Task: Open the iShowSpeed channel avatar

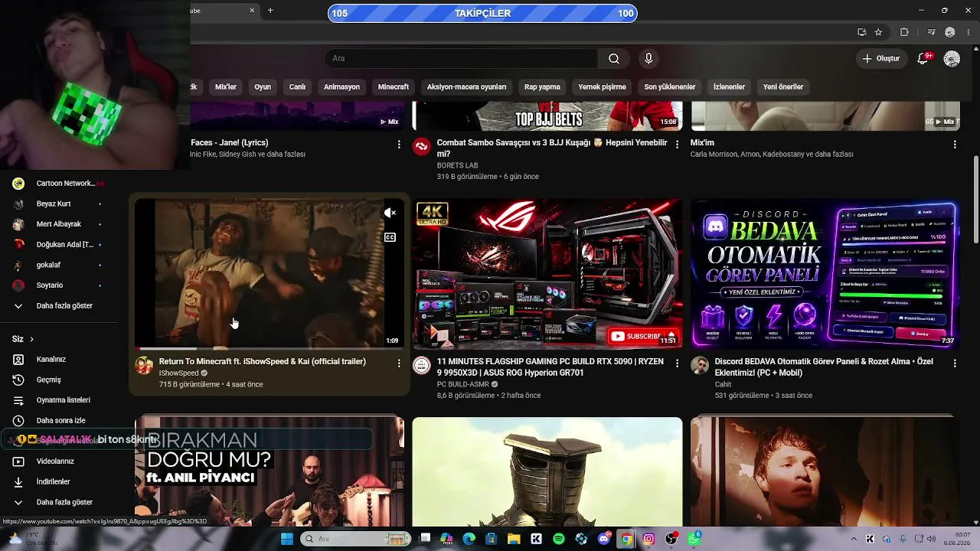Action: (x=144, y=365)
